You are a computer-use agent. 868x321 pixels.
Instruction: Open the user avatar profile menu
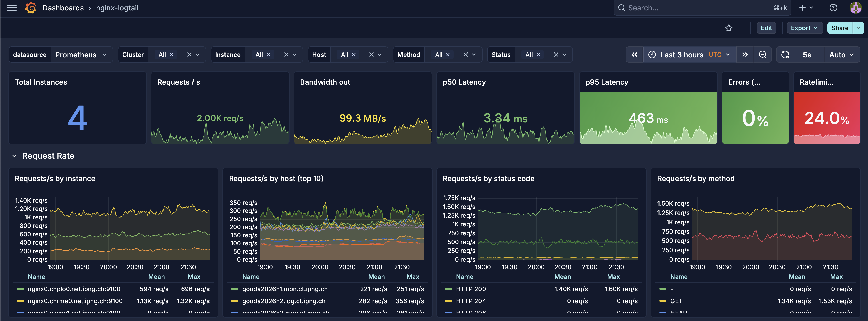[855, 8]
